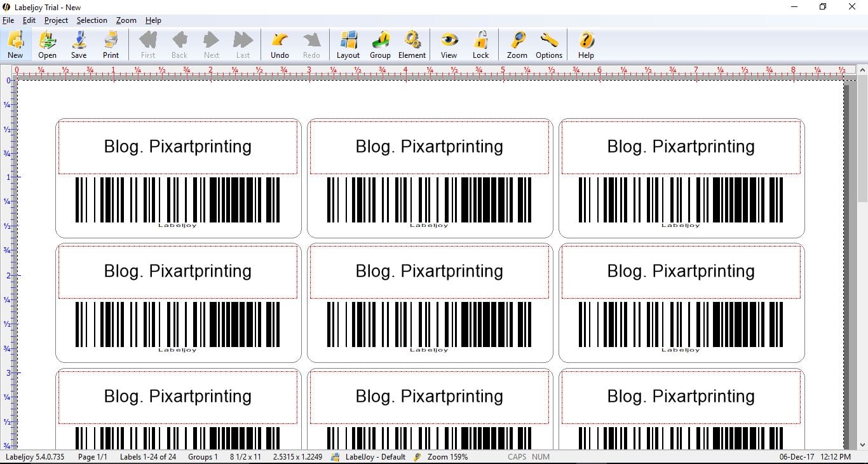Click 'Page 1/1' status entry
868x464 pixels.
93,457
